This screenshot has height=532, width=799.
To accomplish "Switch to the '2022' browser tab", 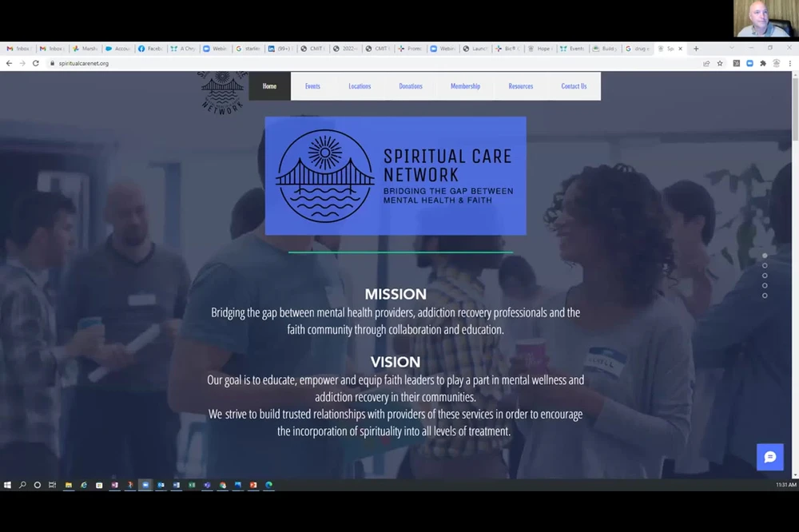I will click(x=345, y=49).
